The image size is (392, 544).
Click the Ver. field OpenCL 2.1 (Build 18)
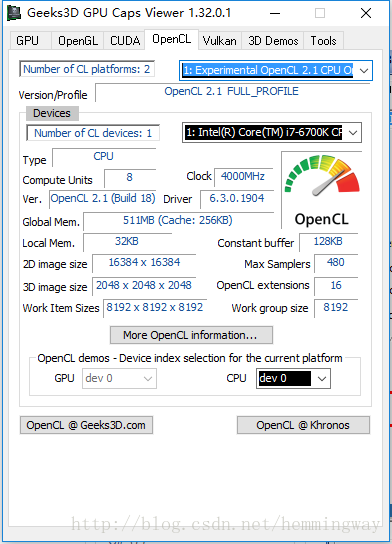102,199
